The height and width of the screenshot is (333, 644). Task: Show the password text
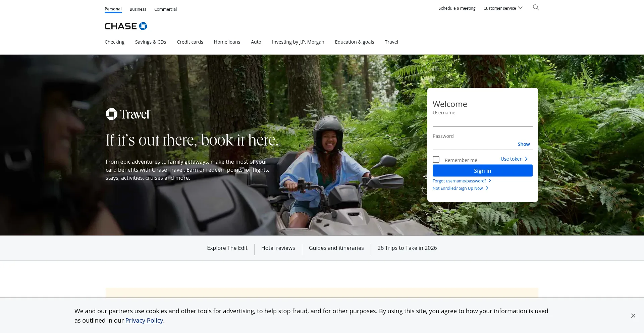[x=523, y=144]
